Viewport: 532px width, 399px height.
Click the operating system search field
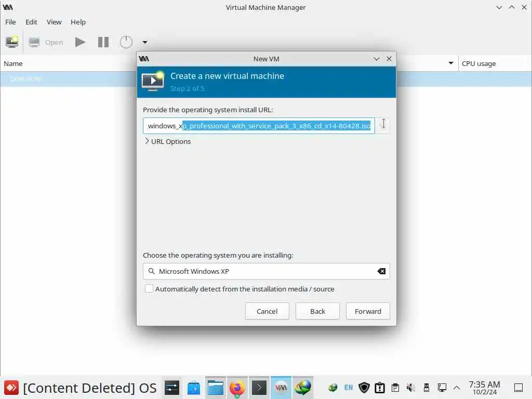[267, 271]
